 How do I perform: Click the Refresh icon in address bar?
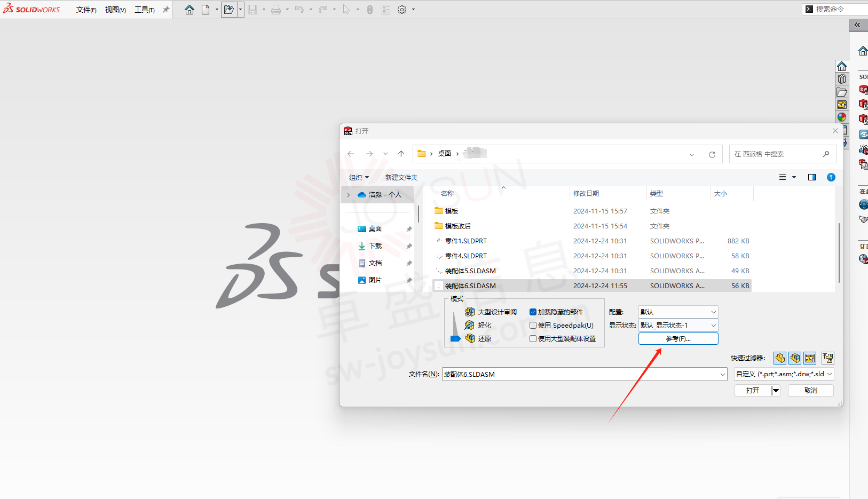point(712,154)
